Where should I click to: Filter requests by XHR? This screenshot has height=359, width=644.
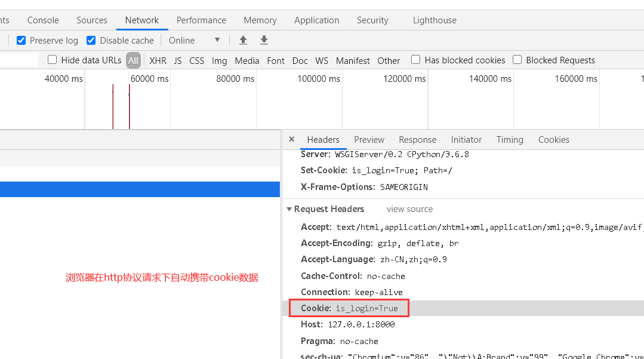tap(158, 60)
